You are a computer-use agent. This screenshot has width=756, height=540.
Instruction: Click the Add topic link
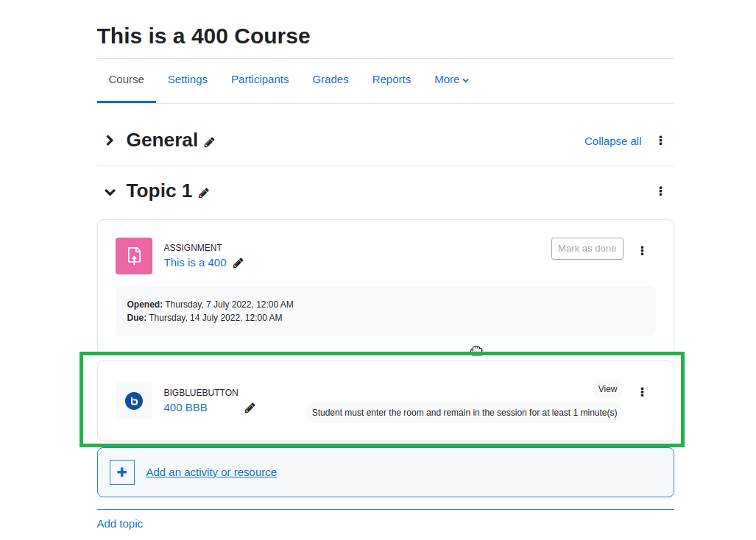coord(120,524)
